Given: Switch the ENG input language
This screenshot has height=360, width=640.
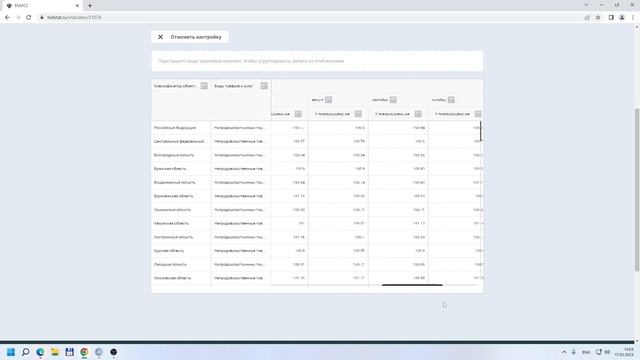Looking at the screenshot, I should point(586,352).
